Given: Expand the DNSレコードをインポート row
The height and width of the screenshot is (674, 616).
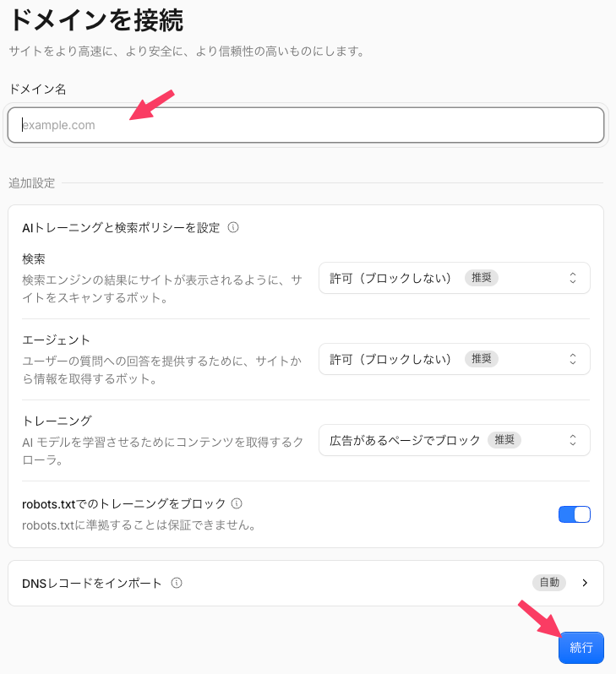Looking at the screenshot, I should coord(306,584).
